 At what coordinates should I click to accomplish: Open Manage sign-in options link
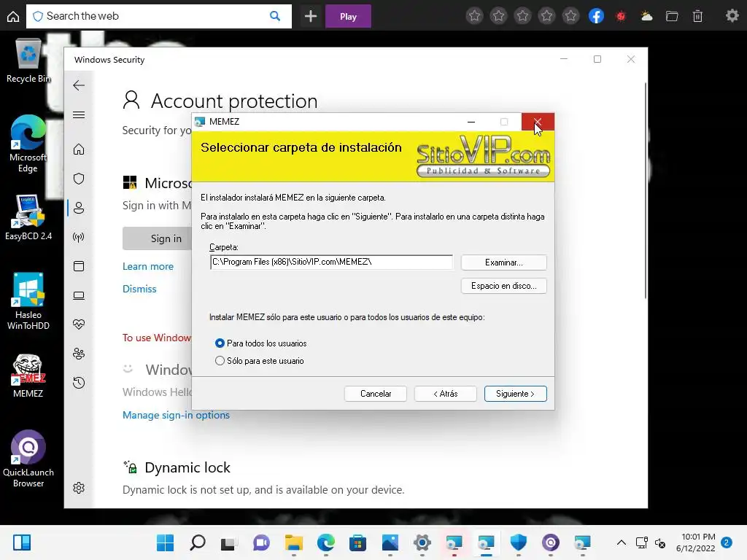176,415
